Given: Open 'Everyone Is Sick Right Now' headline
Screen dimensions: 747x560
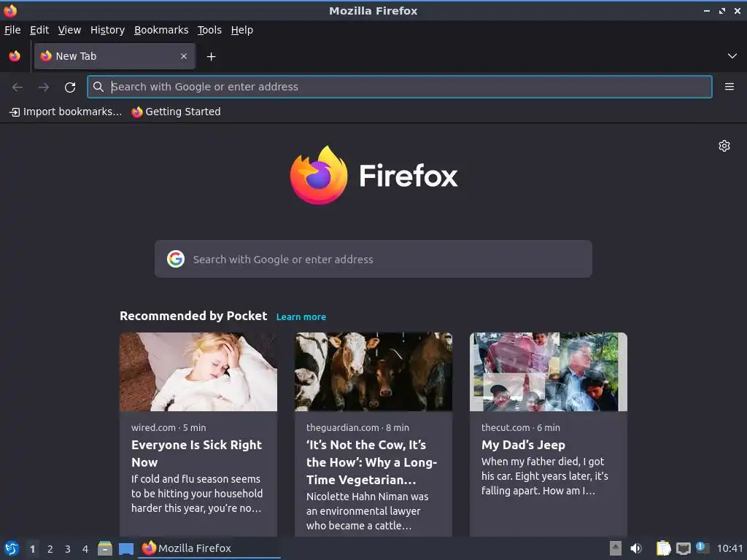Looking at the screenshot, I should (x=196, y=454).
